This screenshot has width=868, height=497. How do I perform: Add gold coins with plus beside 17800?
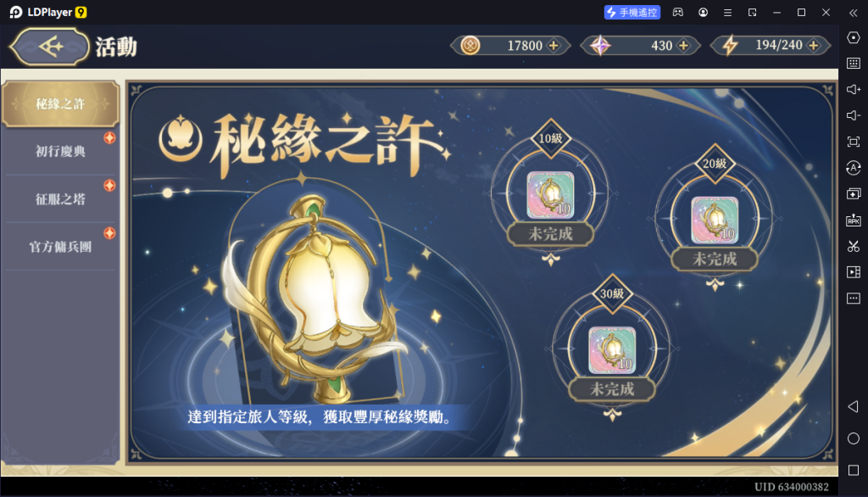coord(554,46)
